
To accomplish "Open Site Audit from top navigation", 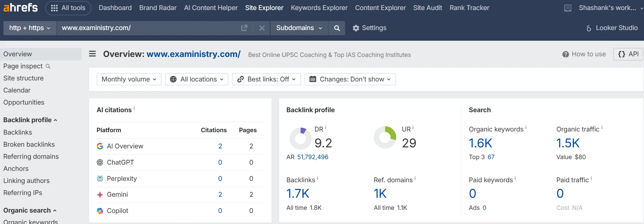I will (x=427, y=8).
